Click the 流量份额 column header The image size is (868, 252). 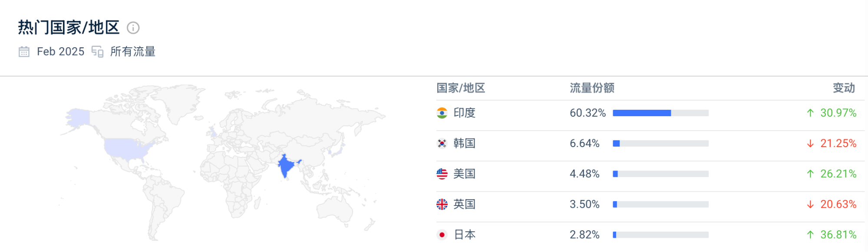(592, 88)
